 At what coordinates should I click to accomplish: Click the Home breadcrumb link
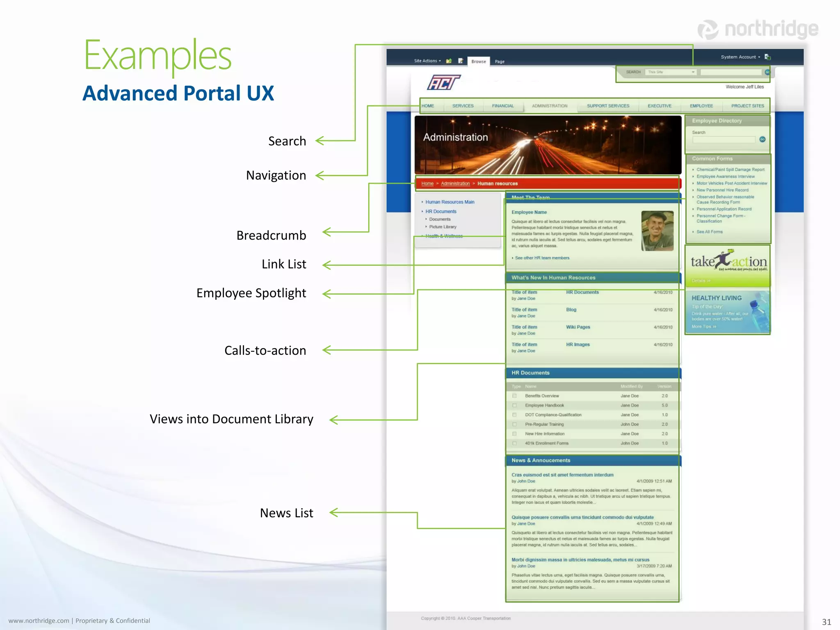(427, 183)
